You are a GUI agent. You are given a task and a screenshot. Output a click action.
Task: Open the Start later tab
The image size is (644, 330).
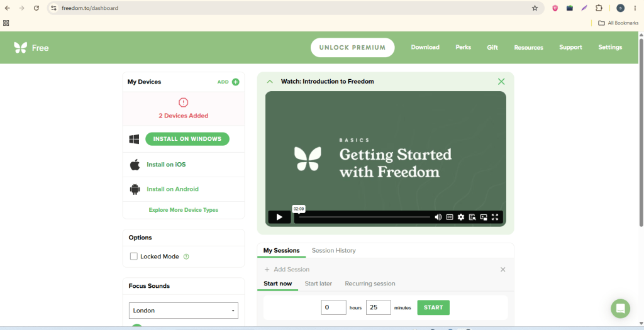coord(318,283)
